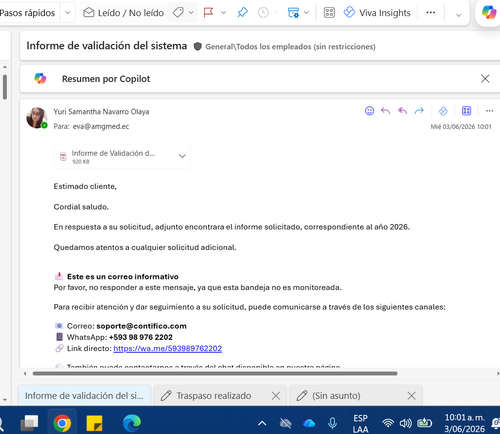The image size is (500, 434).
Task: Click sender name Yuri Samantha Navarro Olaya
Action: click(x=101, y=112)
